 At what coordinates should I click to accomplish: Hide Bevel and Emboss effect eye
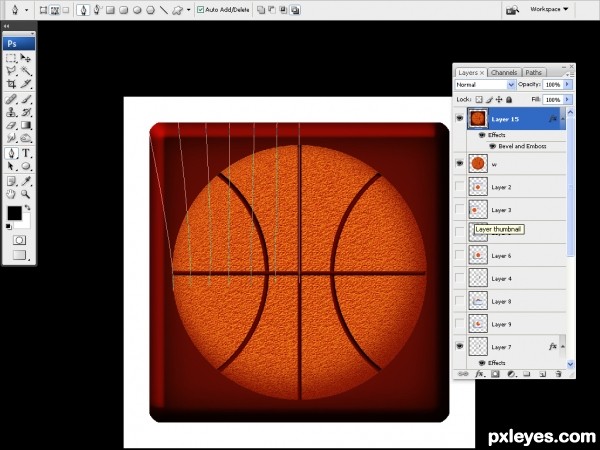point(492,146)
